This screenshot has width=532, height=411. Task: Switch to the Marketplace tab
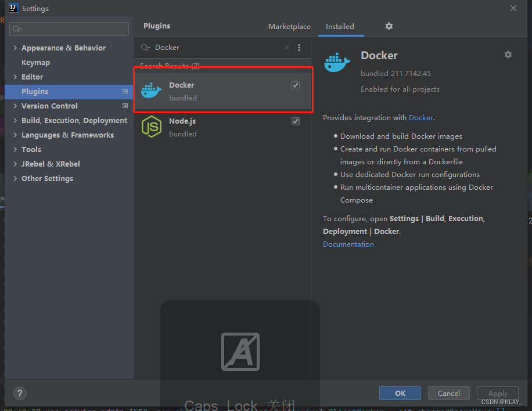pos(289,27)
